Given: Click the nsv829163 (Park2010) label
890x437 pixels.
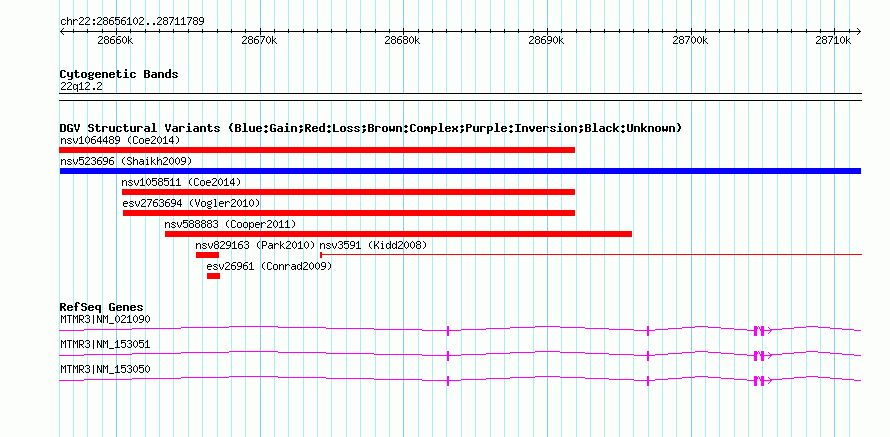Looking at the screenshot, I should point(255,245).
